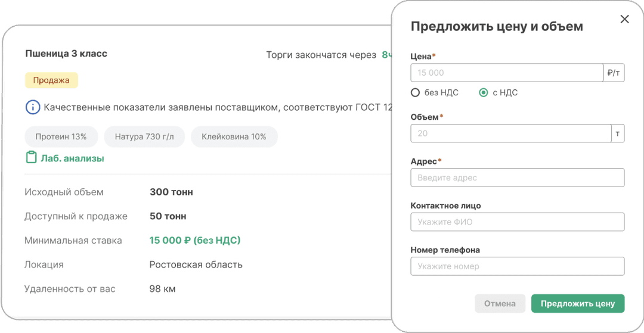This screenshot has width=644, height=333.
Task: Open the Лаб. анализы link
Action: pyautogui.click(x=72, y=158)
